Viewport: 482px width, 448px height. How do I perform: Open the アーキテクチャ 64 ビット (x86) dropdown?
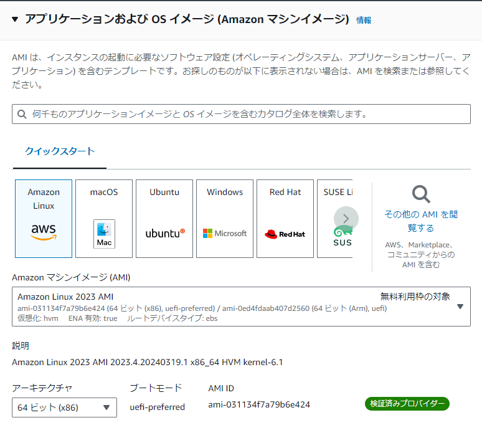click(x=64, y=407)
